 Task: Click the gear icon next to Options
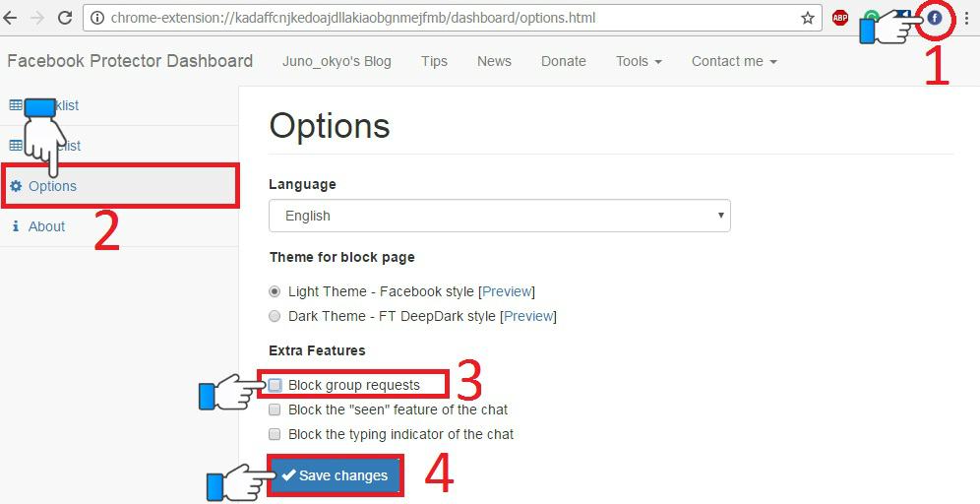[x=16, y=186]
